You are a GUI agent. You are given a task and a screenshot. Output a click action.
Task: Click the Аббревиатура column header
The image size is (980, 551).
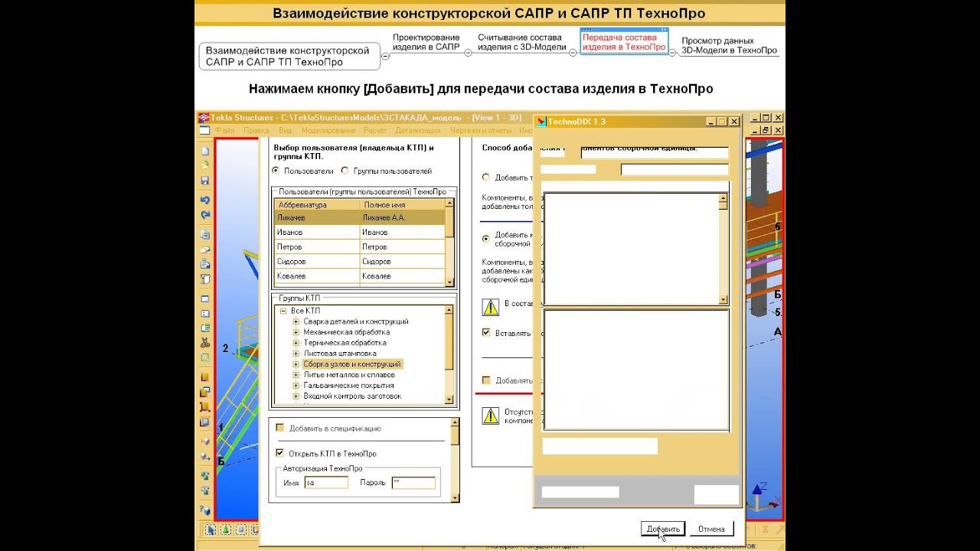(x=317, y=205)
